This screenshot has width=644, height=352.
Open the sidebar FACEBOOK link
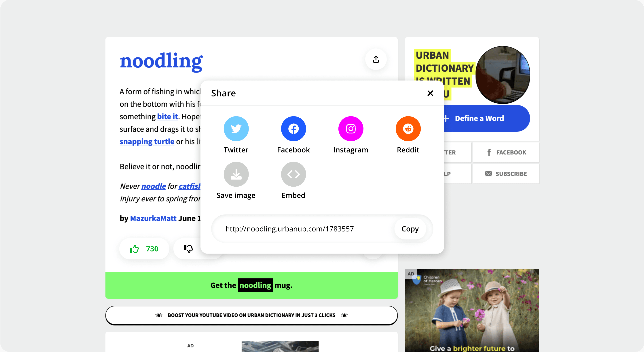coord(506,152)
